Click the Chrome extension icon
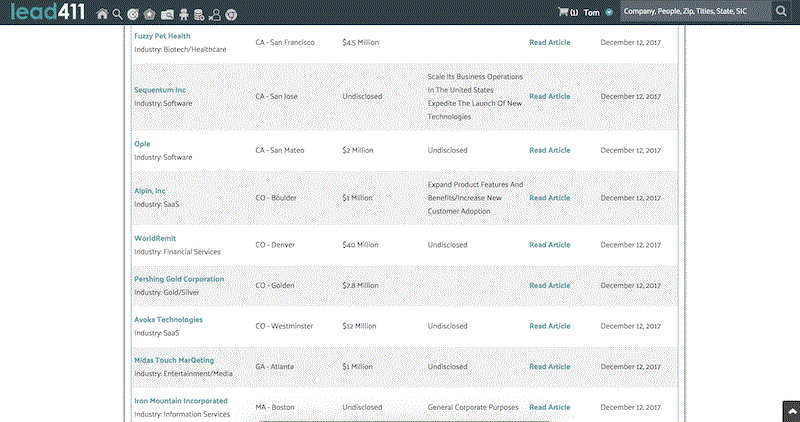The image size is (800, 422). coord(231,14)
